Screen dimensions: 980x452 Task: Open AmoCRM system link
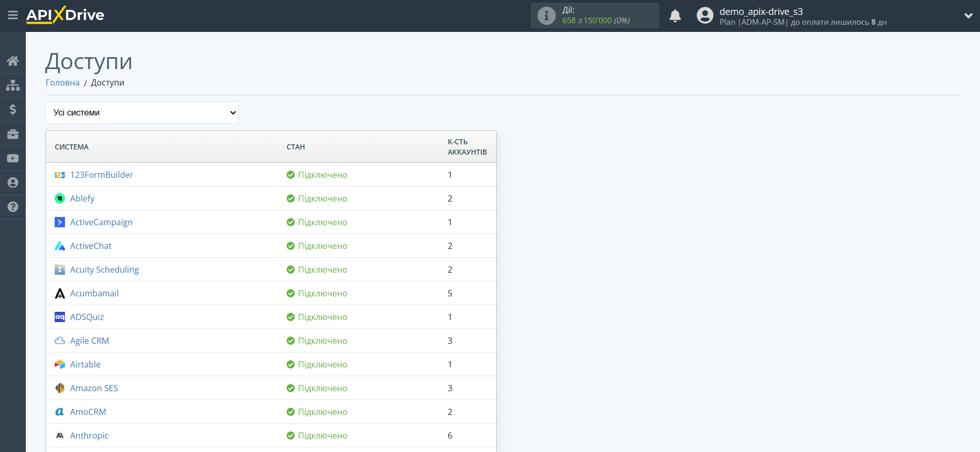point(88,412)
